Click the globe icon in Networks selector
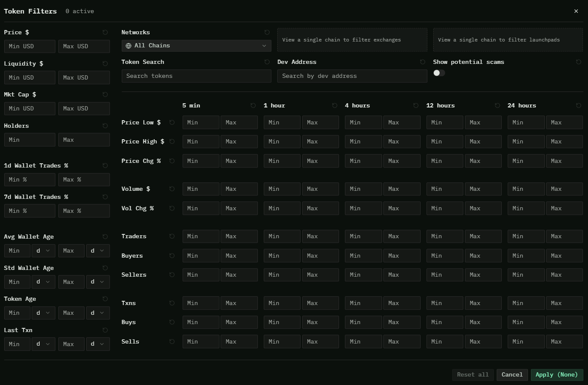 [x=129, y=46]
